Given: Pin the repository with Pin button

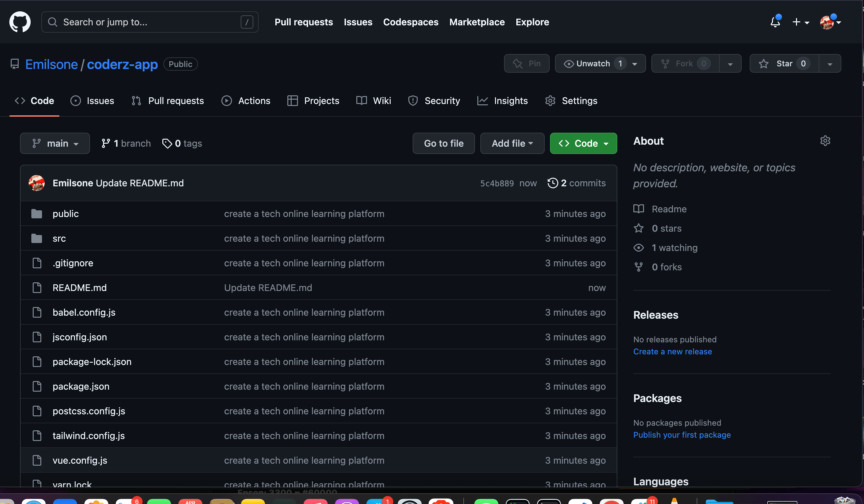Looking at the screenshot, I should click(527, 64).
